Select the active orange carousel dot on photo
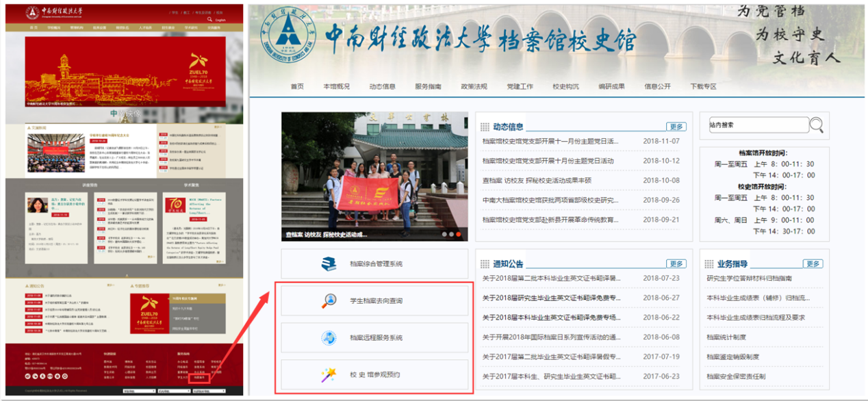Screen dimensions: 868x401 pyautogui.click(x=459, y=234)
